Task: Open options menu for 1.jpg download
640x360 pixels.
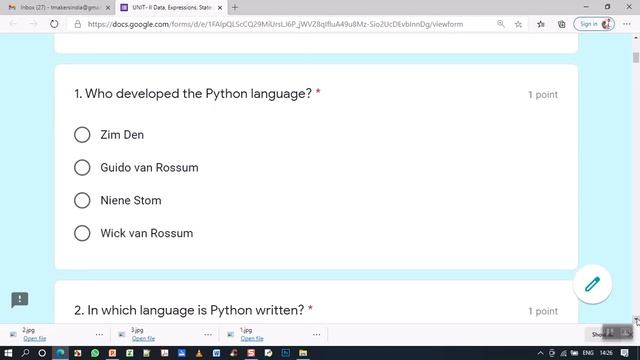Action: click(316, 334)
